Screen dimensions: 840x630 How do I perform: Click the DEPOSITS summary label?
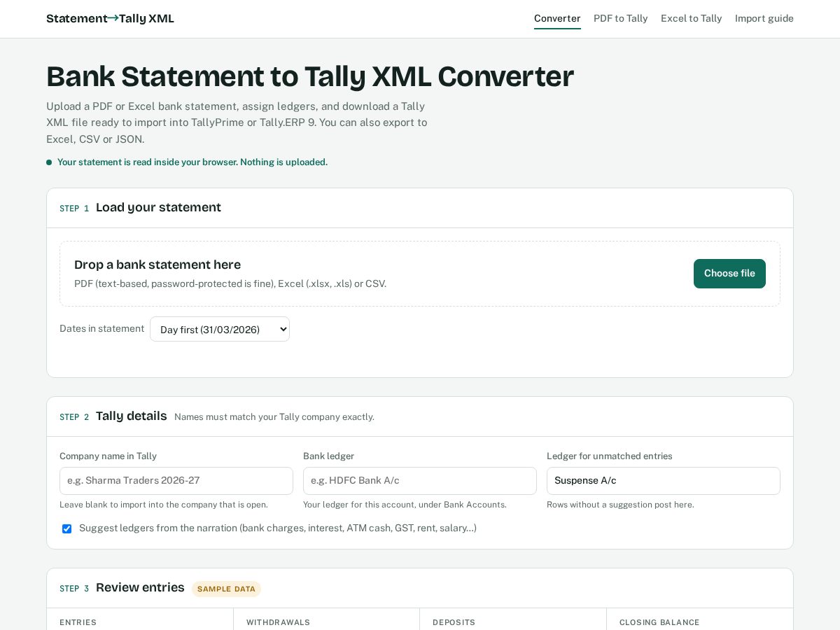click(x=454, y=622)
